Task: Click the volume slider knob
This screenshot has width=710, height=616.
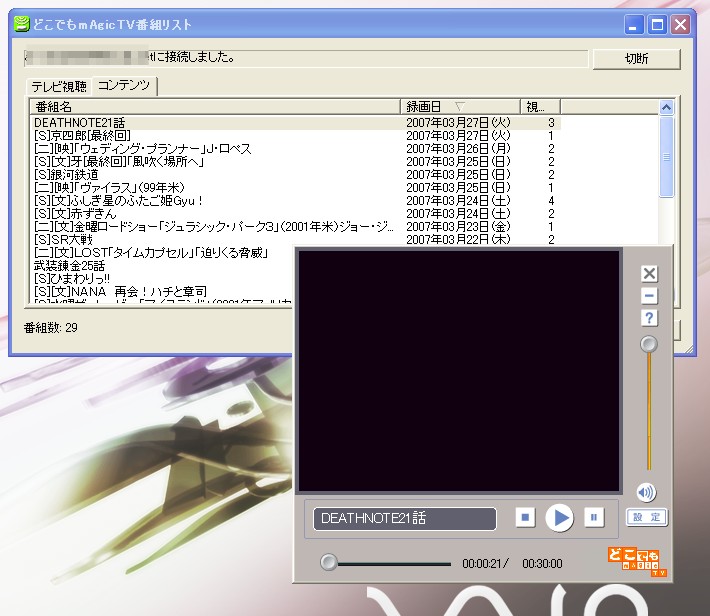Action: (649, 344)
